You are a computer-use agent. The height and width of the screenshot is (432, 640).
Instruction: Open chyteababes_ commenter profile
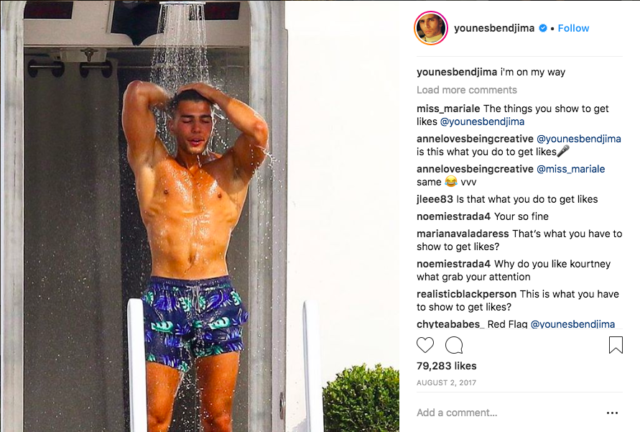pos(450,324)
